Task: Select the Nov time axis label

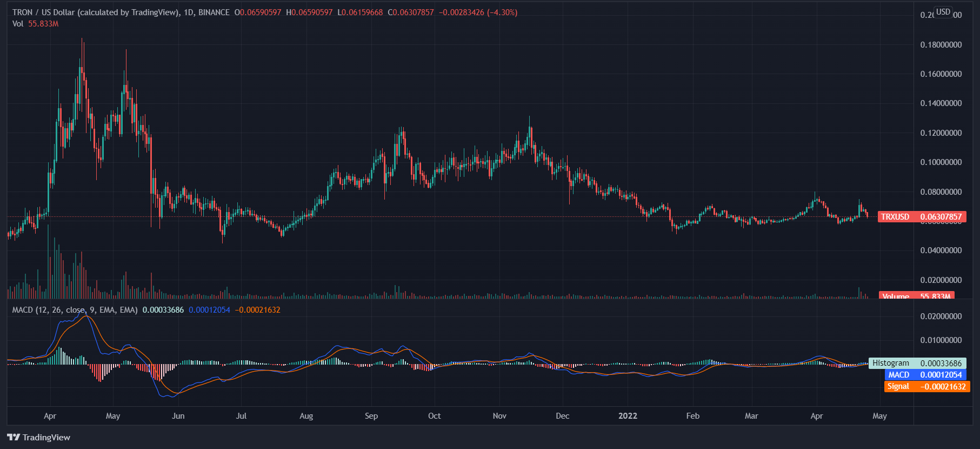Action: point(499,416)
